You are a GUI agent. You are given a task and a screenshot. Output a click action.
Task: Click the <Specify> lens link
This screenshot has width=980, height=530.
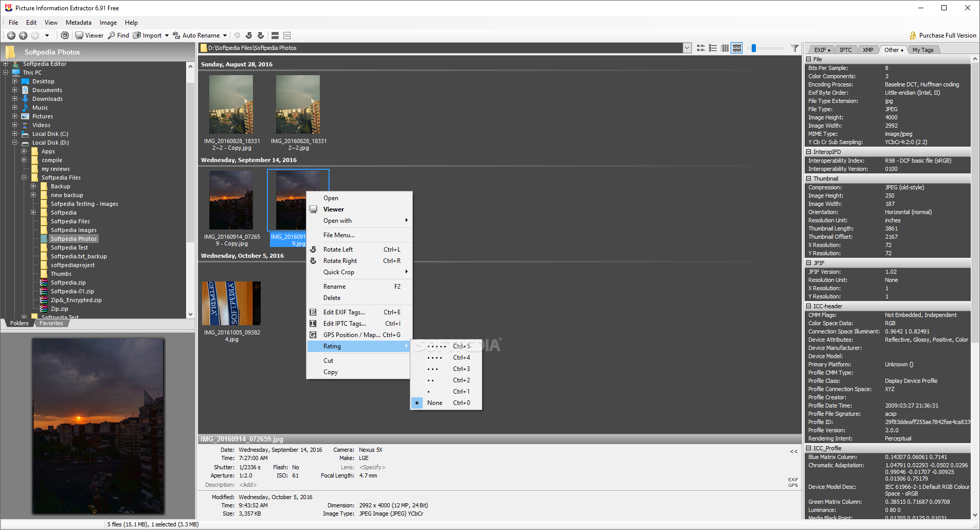372,467
